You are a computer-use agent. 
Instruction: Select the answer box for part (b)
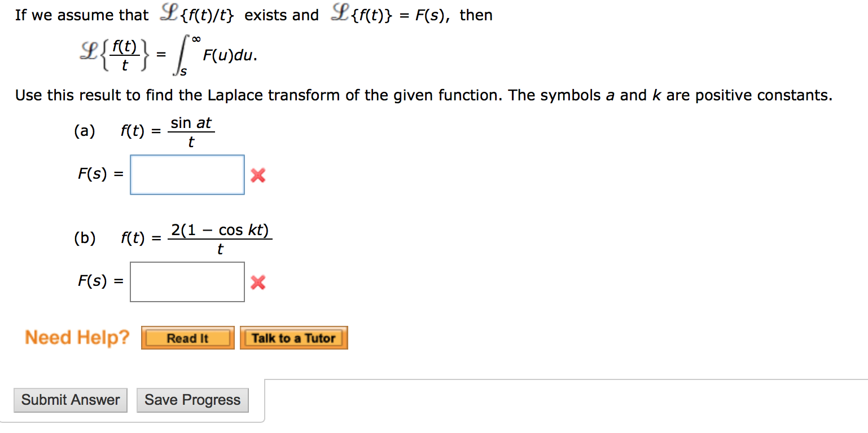[x=187, y=281]
